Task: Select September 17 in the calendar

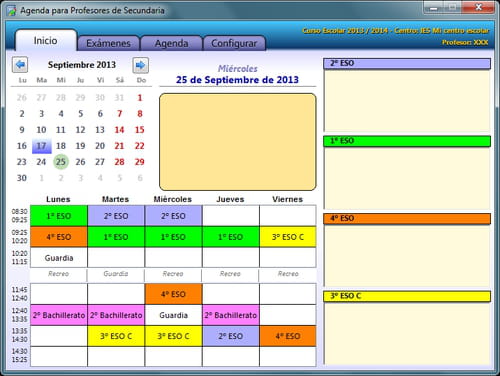Action: click(x=42, y=146)
